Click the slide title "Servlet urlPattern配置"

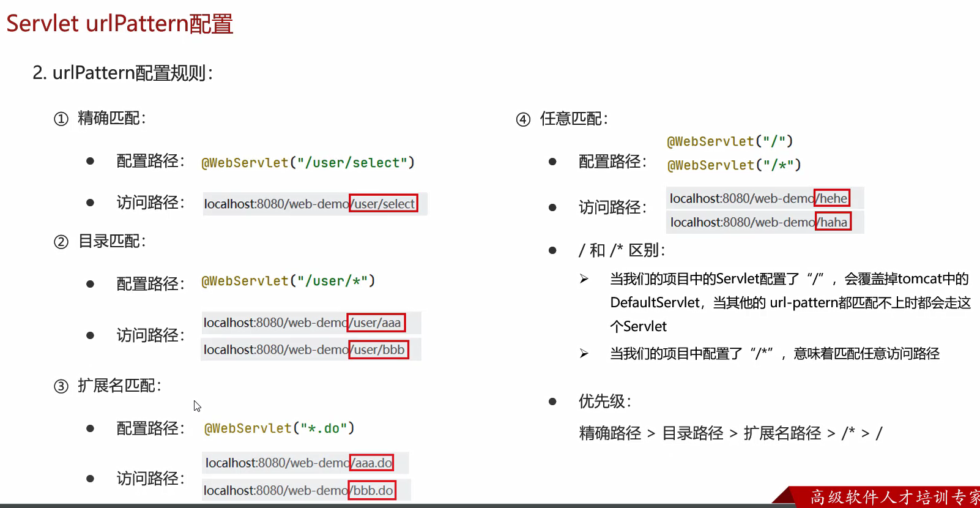120,24
